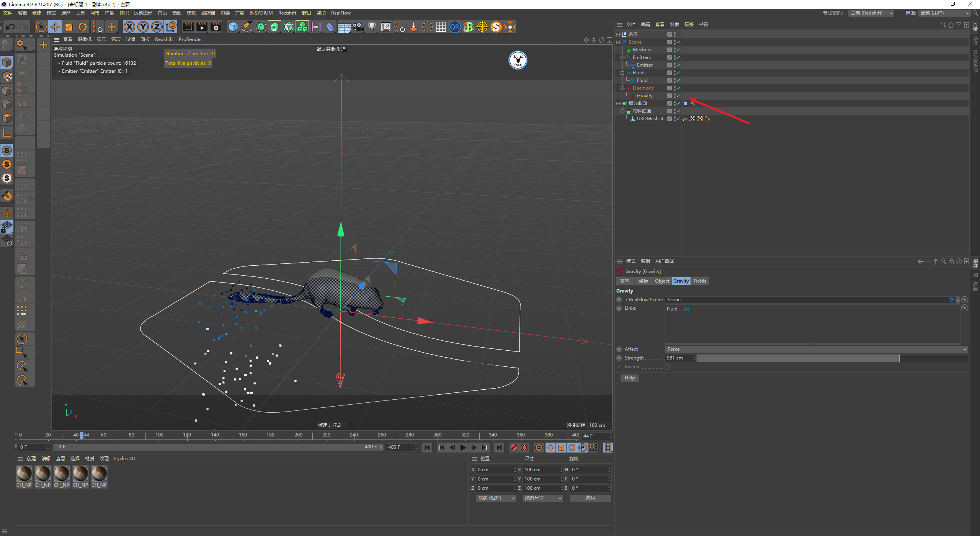This screenshot has height=536, width=980.
Task: Toggle X-axis lock button
Action: pos(129,27)
